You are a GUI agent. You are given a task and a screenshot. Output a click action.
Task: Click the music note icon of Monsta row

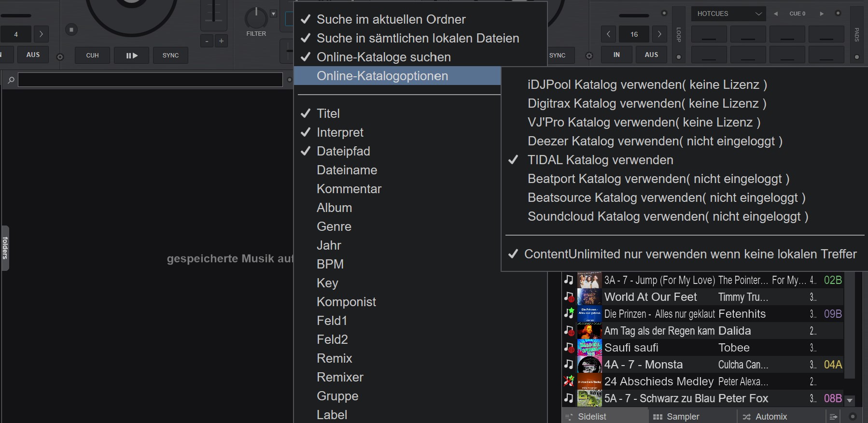click(569, 365)
